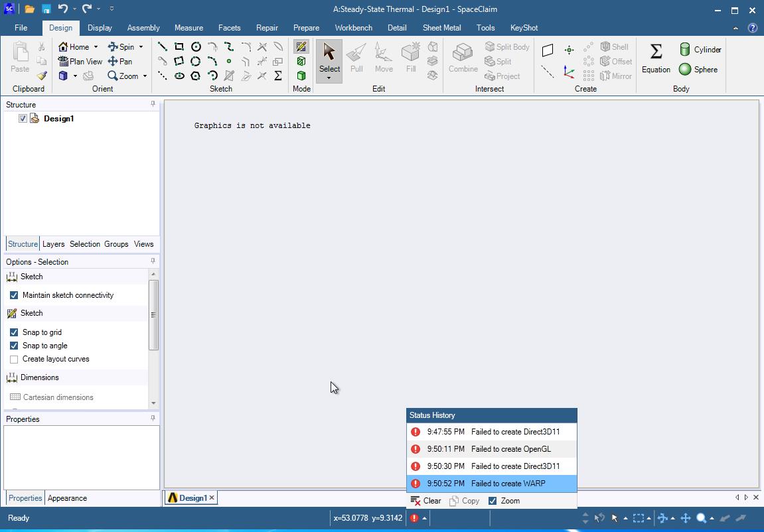Click the Plan View button
This screenshot has height=532, width=764.
click(x=80, y=61)
